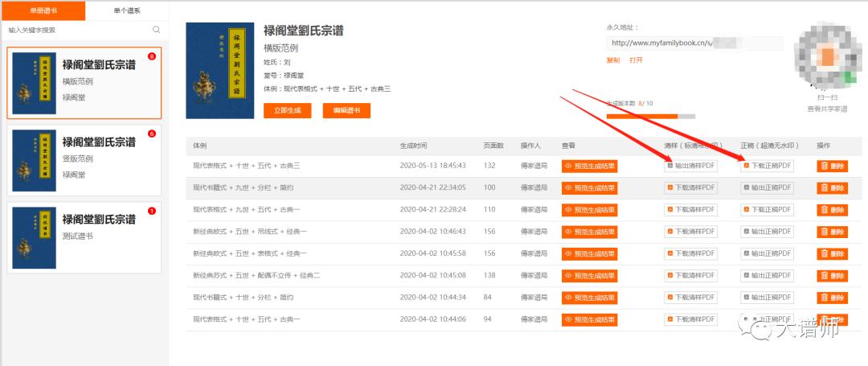Click 下载清样PDF in the 10:44:34 row
This screenshot has height=366, width=868.
click(x=691, y=298)
